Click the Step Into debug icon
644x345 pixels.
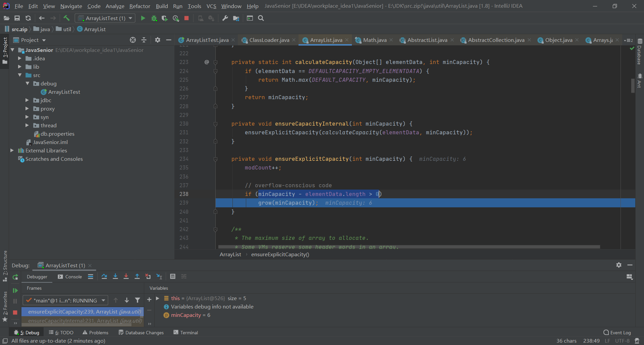tap(115, 276)
